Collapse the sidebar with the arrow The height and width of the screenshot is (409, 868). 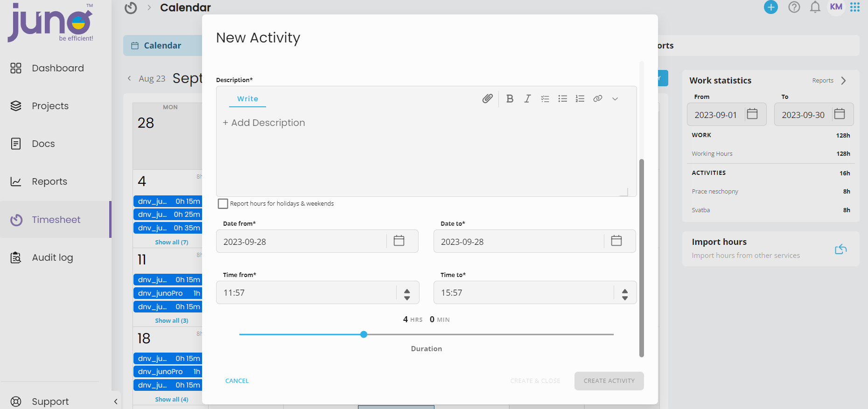pyautogui.click(x=116, y=402)
